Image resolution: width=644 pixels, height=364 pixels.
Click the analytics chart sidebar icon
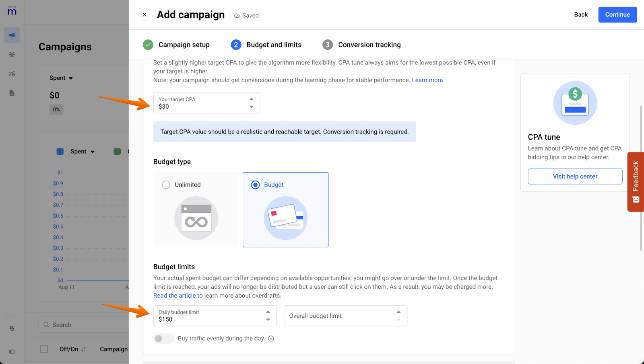point(12,74)
